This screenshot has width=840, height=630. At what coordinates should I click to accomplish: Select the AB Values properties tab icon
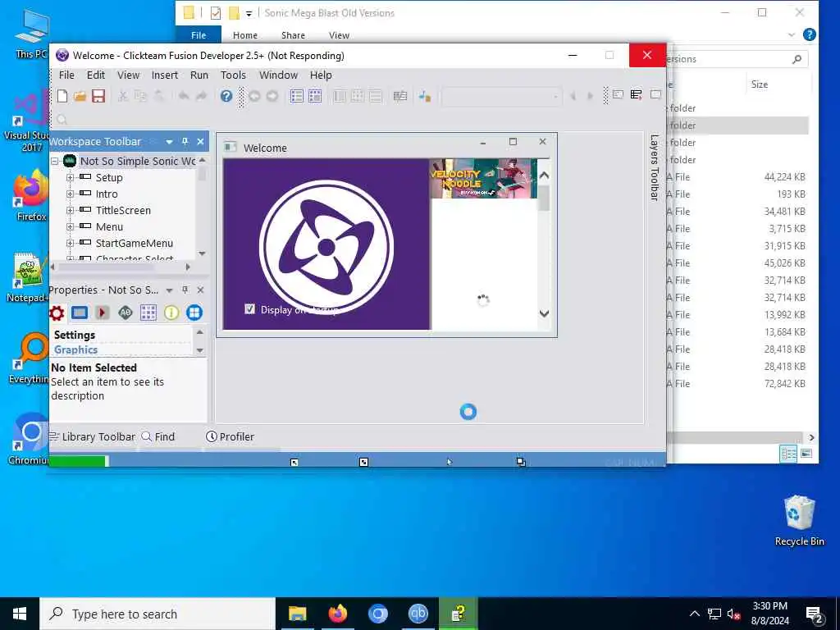click(126, 313)
